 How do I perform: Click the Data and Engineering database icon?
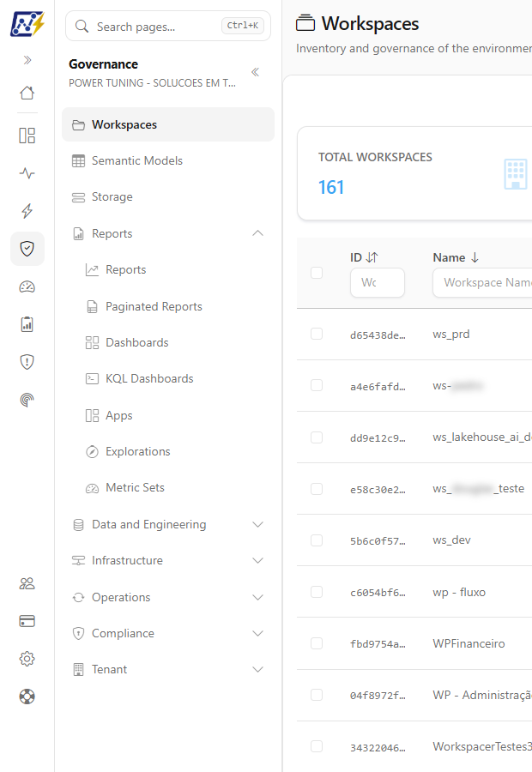point(78,525)
